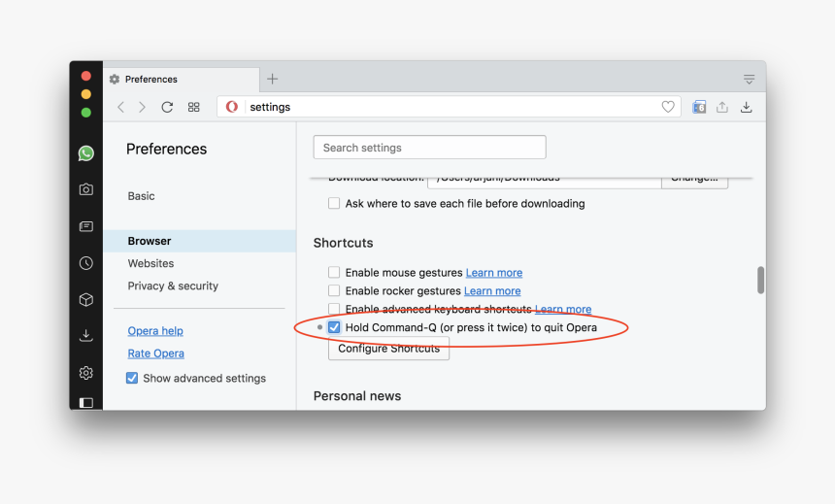835x504 pixels.
Task: Show browsing History from sidebar clock
Action: 86,263
